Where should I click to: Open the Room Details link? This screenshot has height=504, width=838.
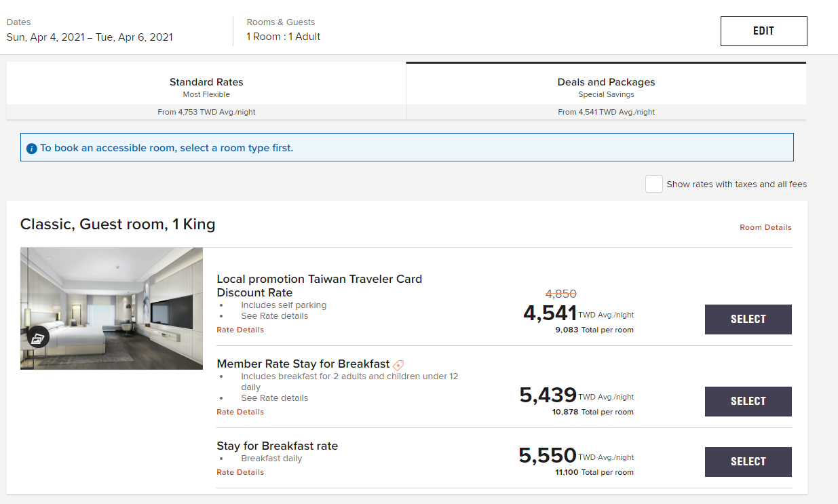click(765, 228)
